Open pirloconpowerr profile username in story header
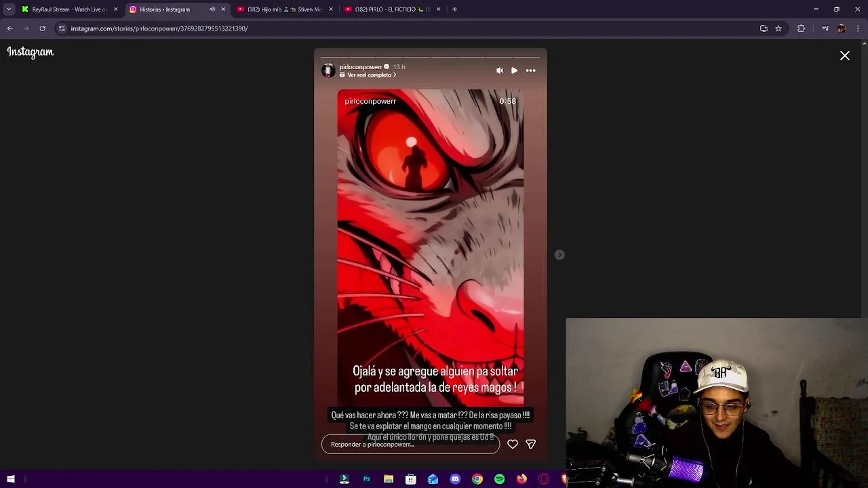The height and width of the screenshot is (488, 868). (x=361, y=67)
